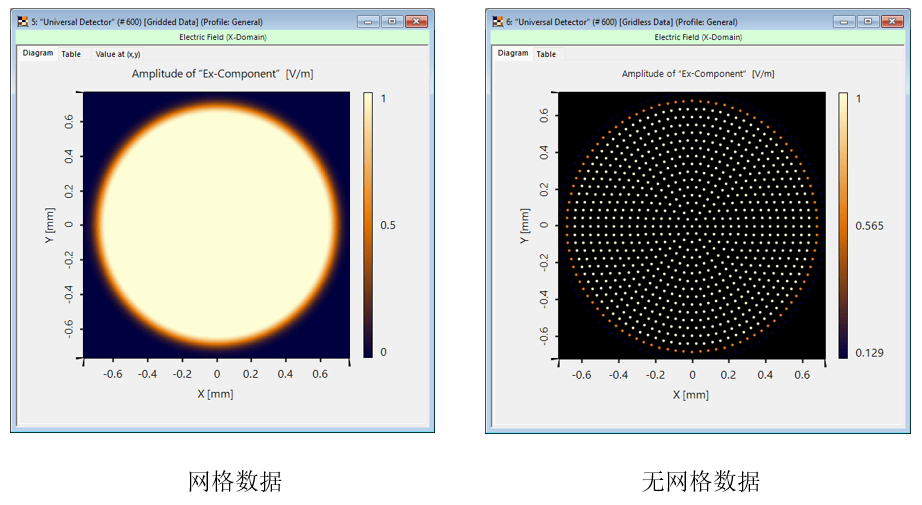
Task: Maximize the Gridless Data detector window
Action: point(868,22)
